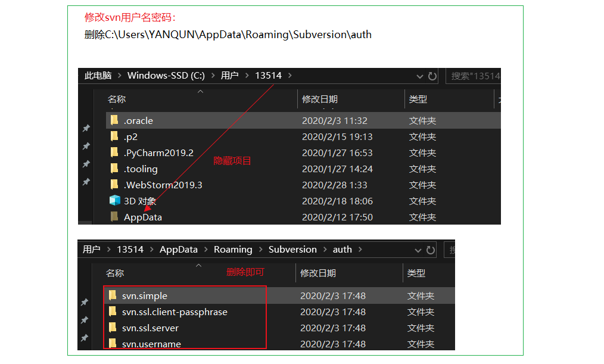Click the svn.simple folder icon
Viewport: 604px width, 364px height.
pos(113,295)
